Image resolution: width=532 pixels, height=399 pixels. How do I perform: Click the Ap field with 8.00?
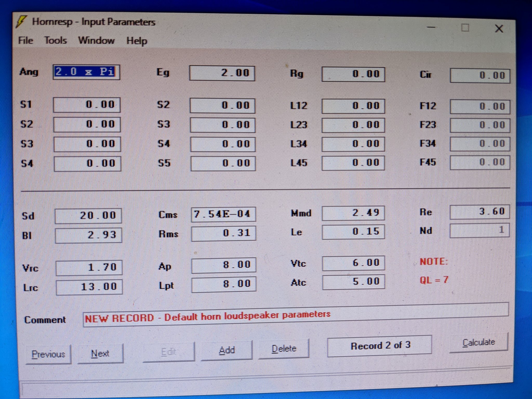click(224, 265)
